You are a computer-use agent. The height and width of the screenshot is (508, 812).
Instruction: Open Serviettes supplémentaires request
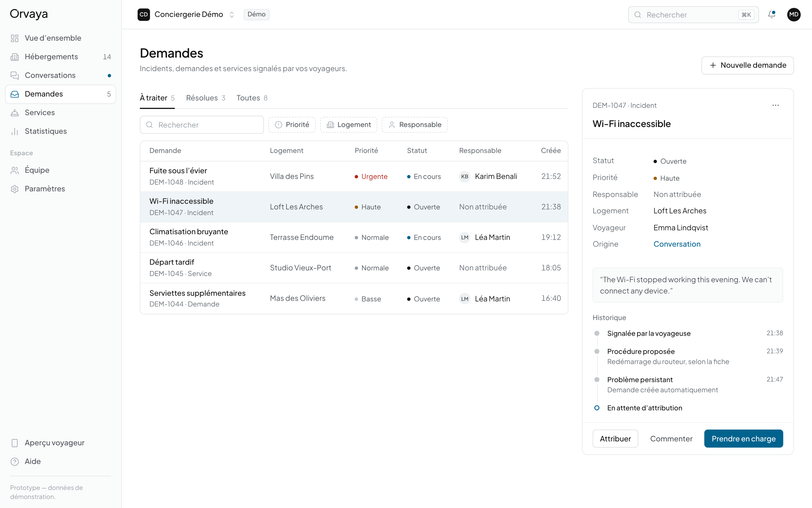[354, 298]
